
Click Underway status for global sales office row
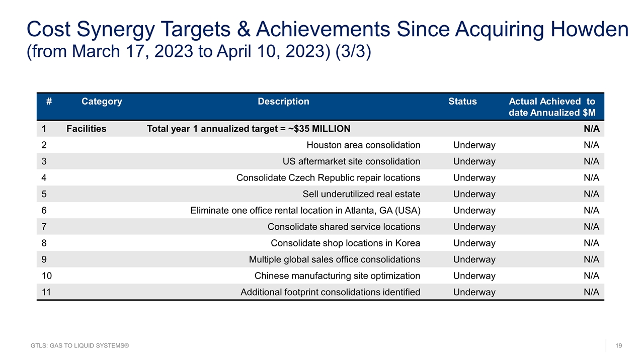click(474, 259)
